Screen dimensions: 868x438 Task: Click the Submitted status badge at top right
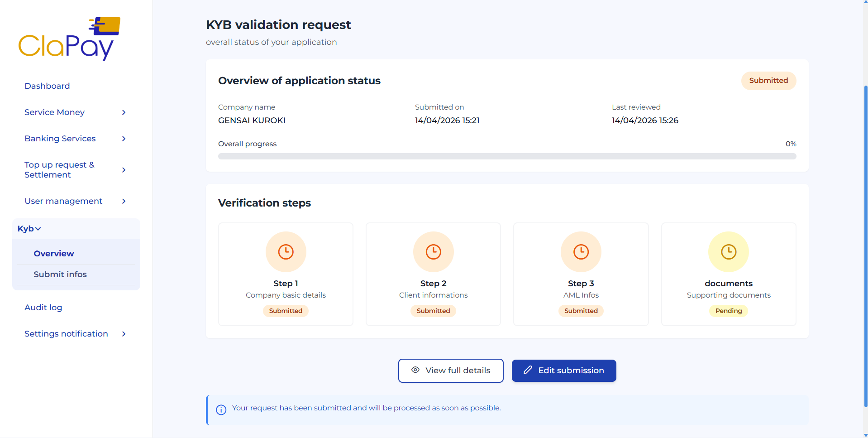pyautogui.click(x=768, y=81)
